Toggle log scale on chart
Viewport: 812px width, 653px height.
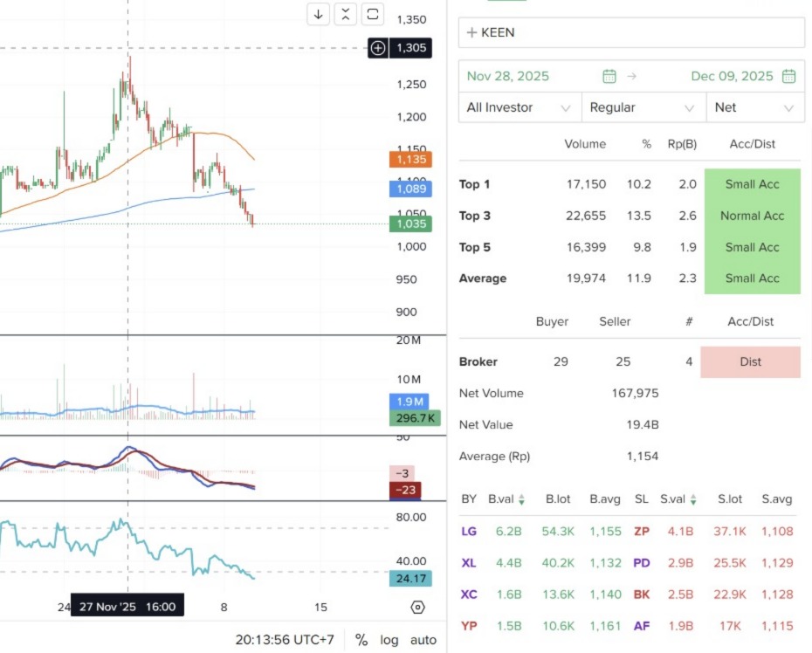point(389,640)
